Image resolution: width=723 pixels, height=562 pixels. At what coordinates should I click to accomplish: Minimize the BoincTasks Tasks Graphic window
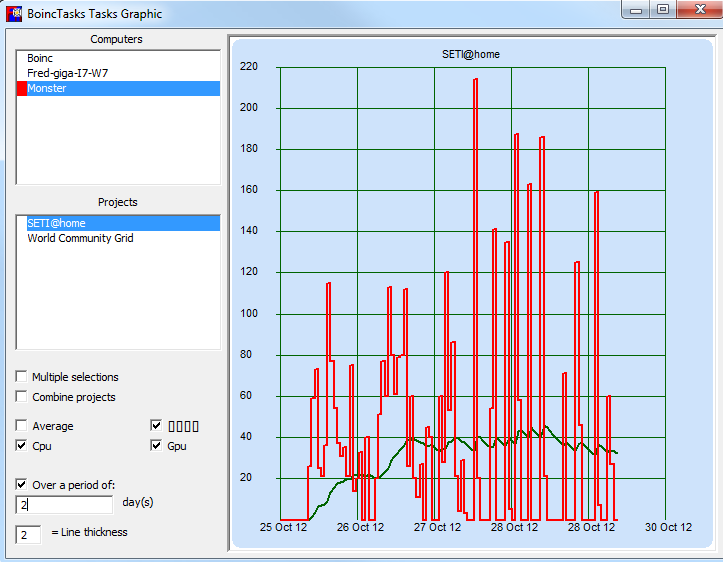pos(636,10)
